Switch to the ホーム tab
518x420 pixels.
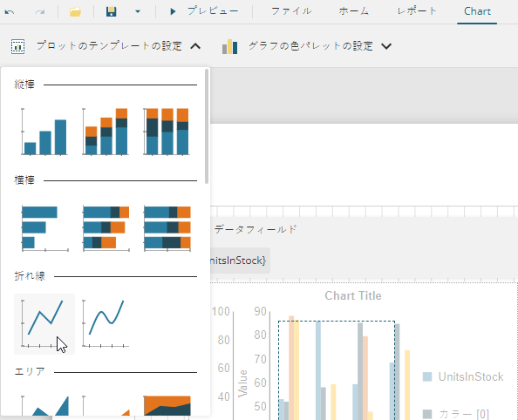[x=354, y=11]
